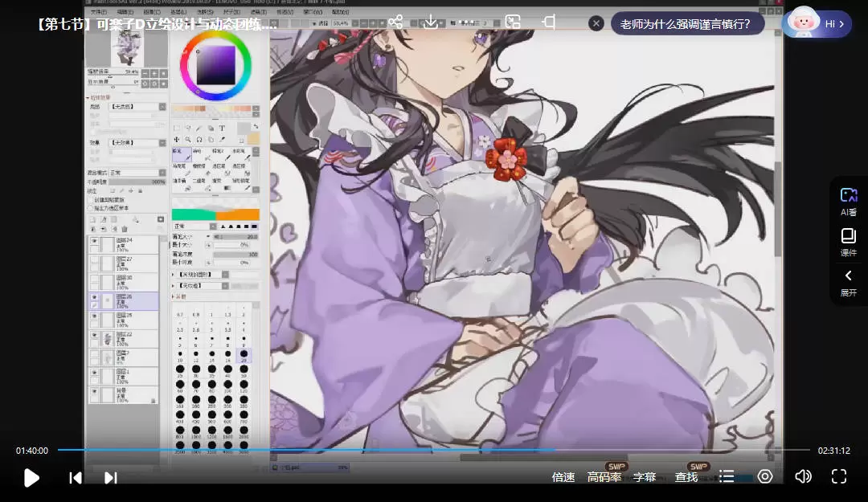Image resolution: width=868 pixels, height=502 pixels.
Task: Select the magnifier zoom tool in SAI
Action: click(x=188, y=140)
